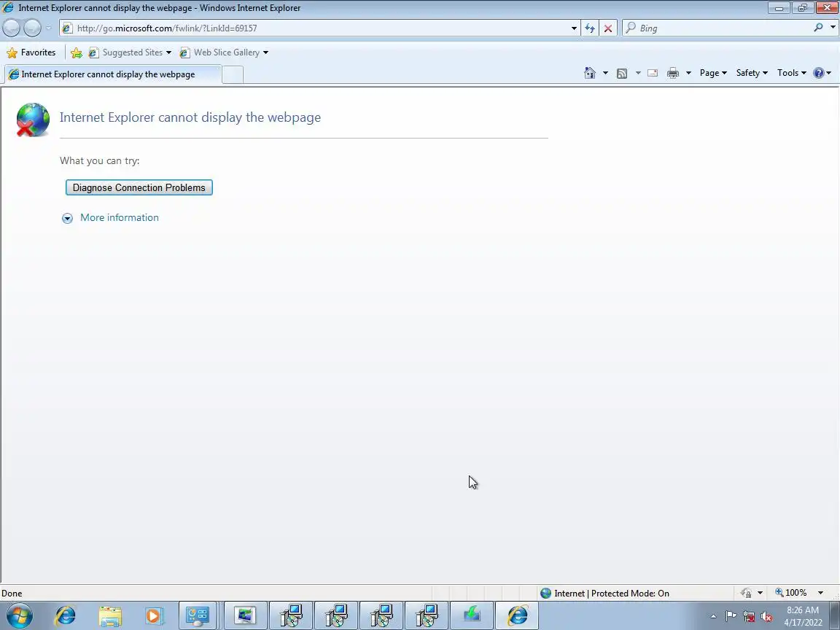The width and height of the screenshot is (840, 630).
Task: Open the Safety menu
Action: (752, 73)
